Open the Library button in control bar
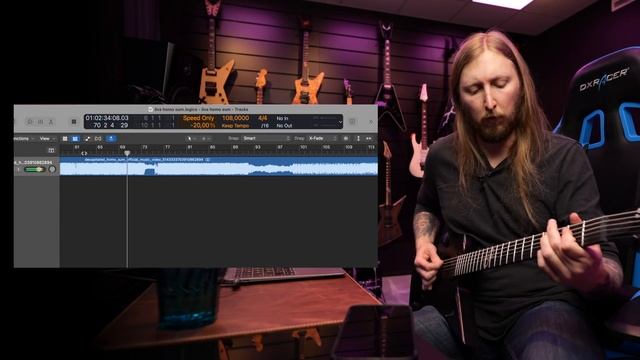Image resolution: width=640 pixels, height=360 pixels. coord(30,122)
